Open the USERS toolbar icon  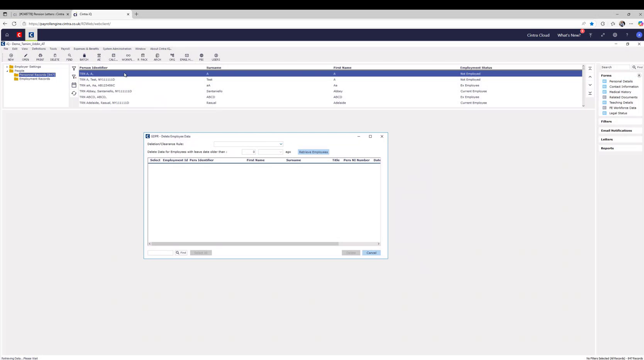(216, 57)
